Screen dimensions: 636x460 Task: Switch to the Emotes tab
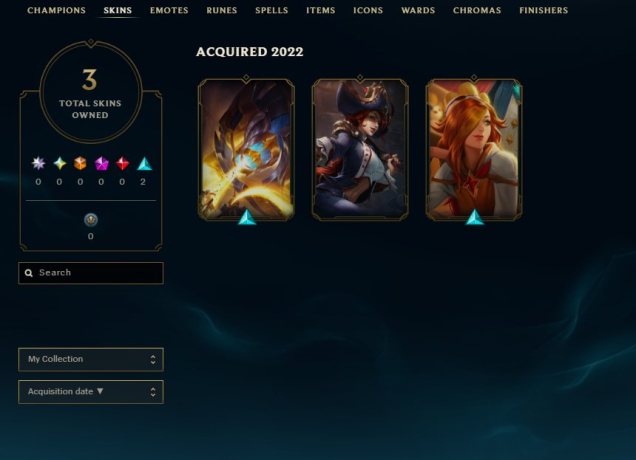coord(169,10)
